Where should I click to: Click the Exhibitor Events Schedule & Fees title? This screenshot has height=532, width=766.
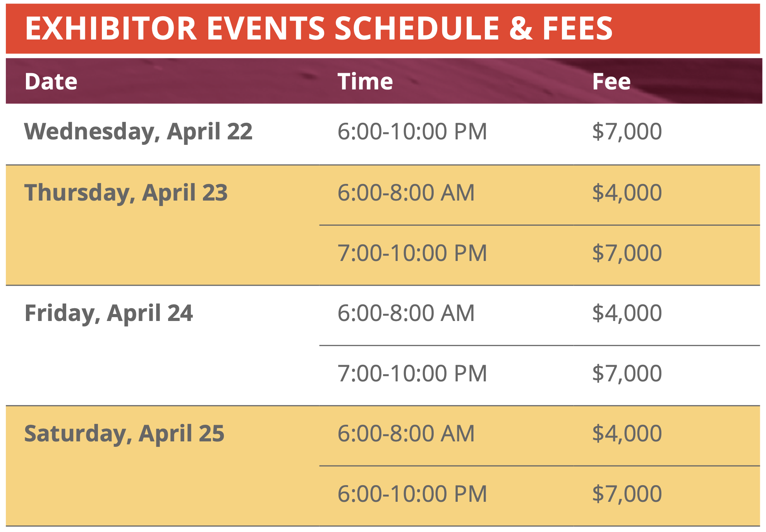click(318, 28)
